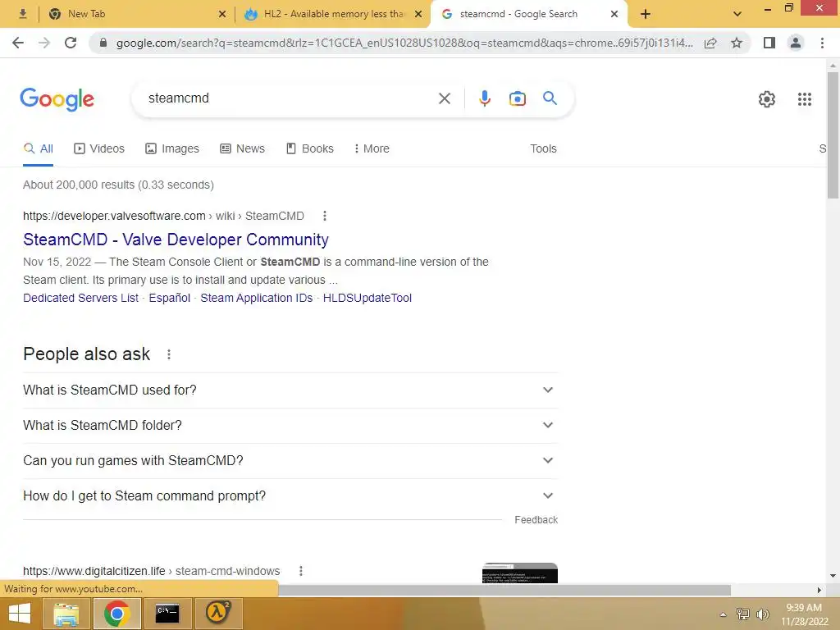Open options dots next to valvesoftware result URL

coord(325,216)
